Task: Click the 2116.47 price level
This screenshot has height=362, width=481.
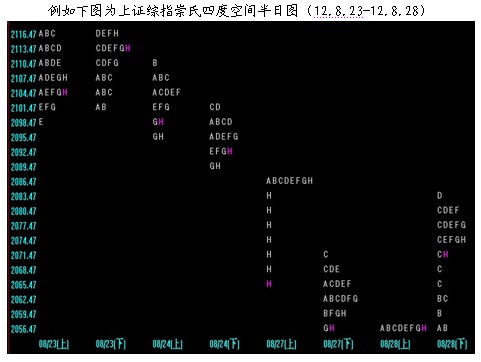Action: [23, 34]
